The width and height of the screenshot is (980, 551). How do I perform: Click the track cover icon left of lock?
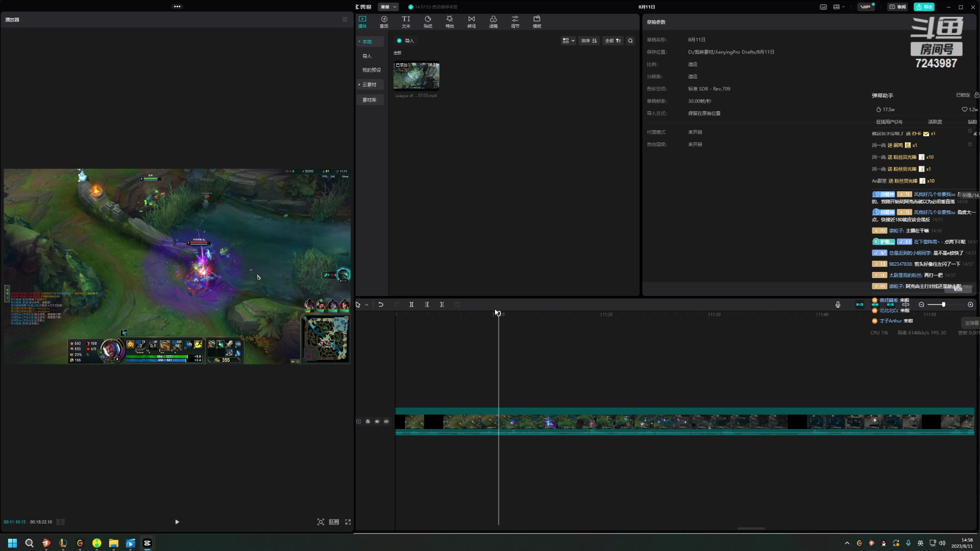pos(358,421)
